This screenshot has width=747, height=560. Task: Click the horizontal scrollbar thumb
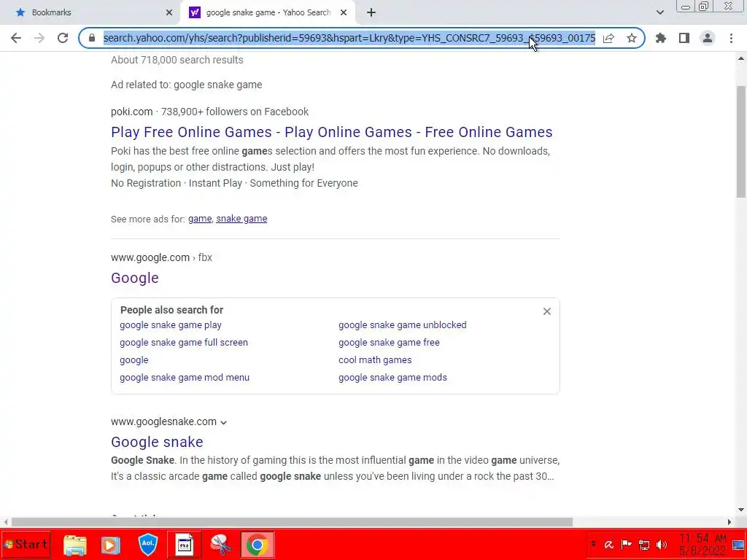[292, 522]
